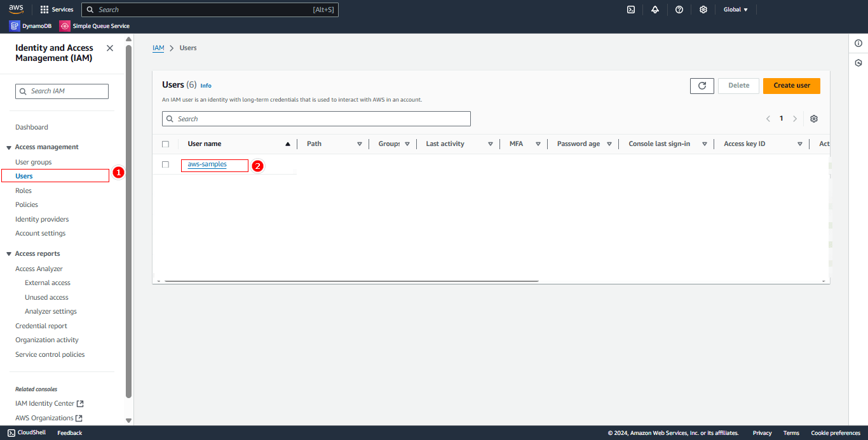Click the users table horizontal scrollbar
868x440 pixels.
(351, 281)
